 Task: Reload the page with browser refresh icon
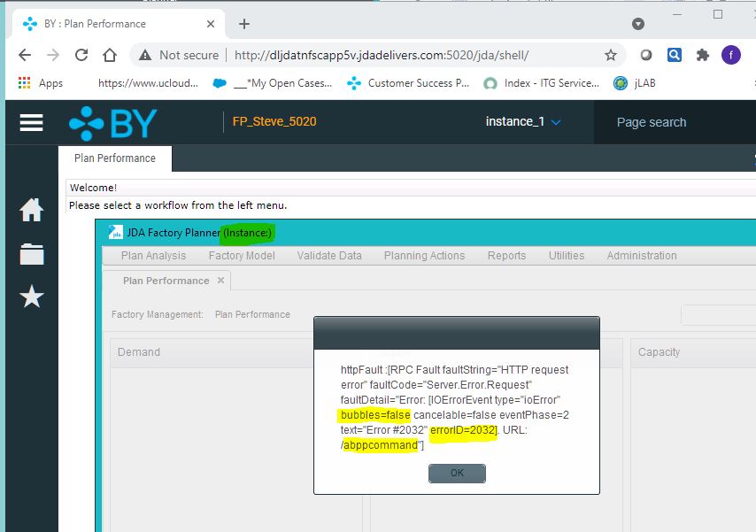tap(81, 55)
